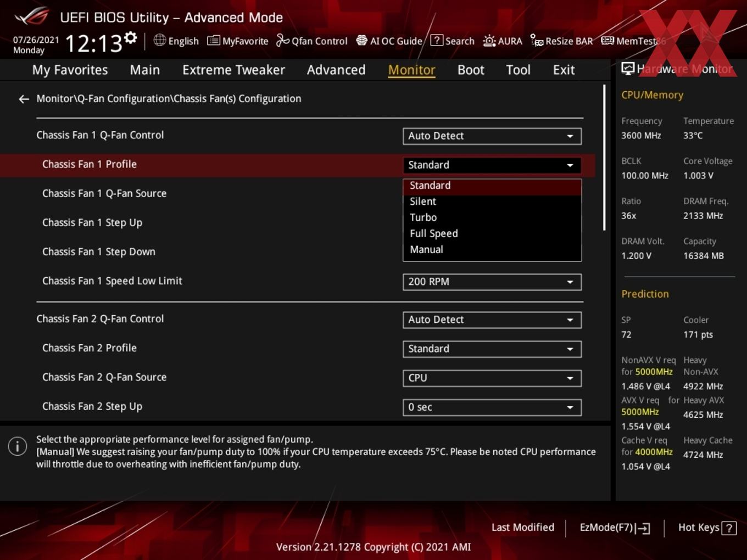The width and height of the screenshot is (747, 560).
Task: Click the back arrow beside breadcrumb
Action: (24, 99)
